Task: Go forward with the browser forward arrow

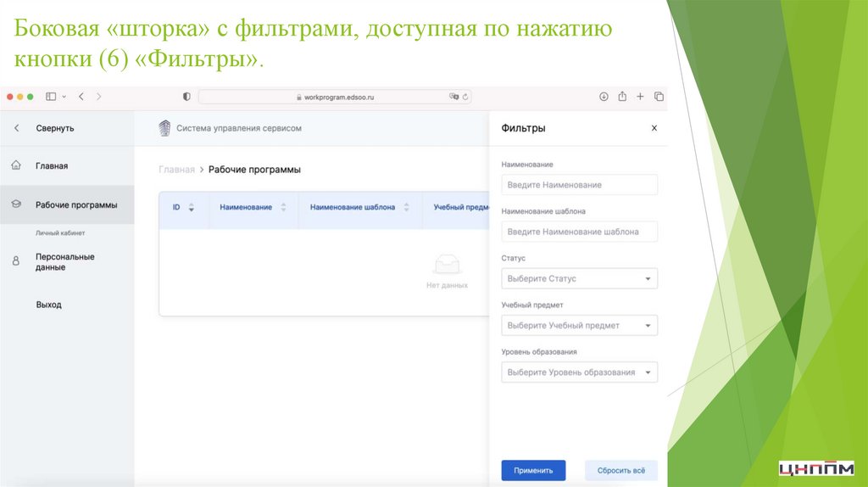Action: [99, 97]
